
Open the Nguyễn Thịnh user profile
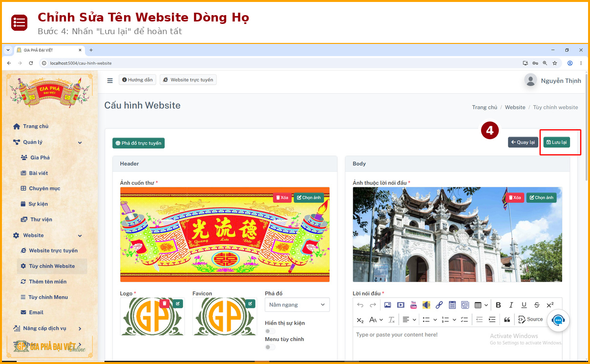click(x=552, y=81)
